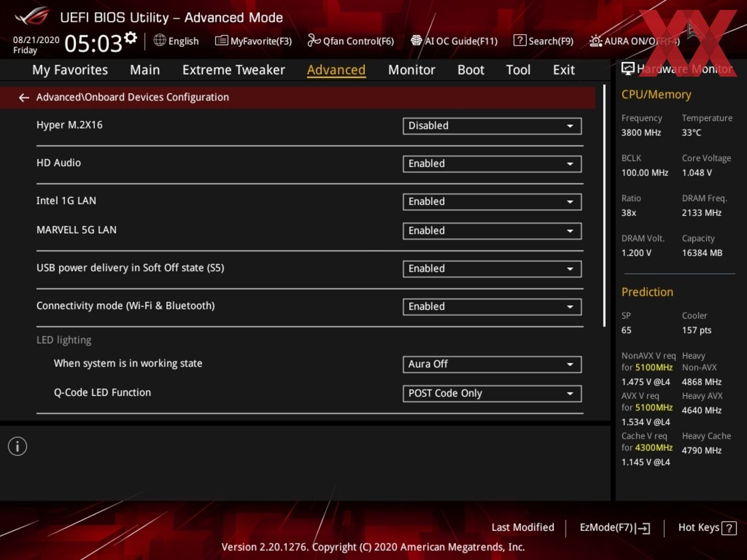Launch AI OC Guide(F11)

pyautogui.click(x=454, y=41)
